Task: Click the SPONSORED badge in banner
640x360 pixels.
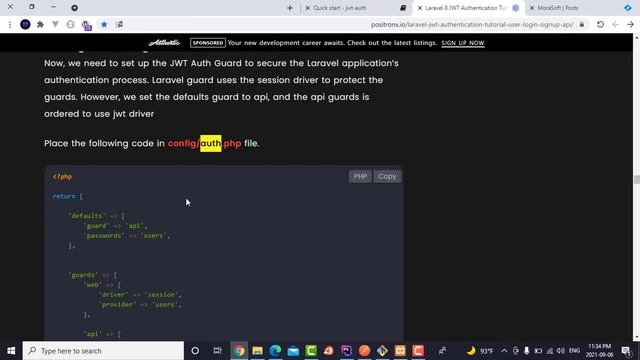Action: click(208, 43)
